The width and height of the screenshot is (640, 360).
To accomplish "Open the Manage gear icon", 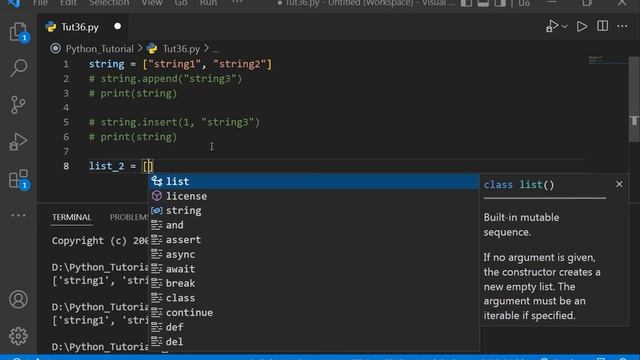I will [x=18, y=336].
